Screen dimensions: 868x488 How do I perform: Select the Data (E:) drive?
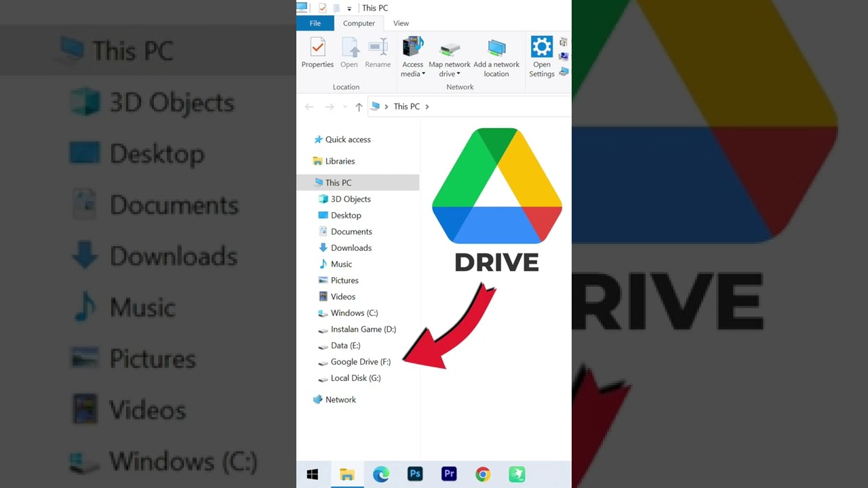click(x=339, y=346)
